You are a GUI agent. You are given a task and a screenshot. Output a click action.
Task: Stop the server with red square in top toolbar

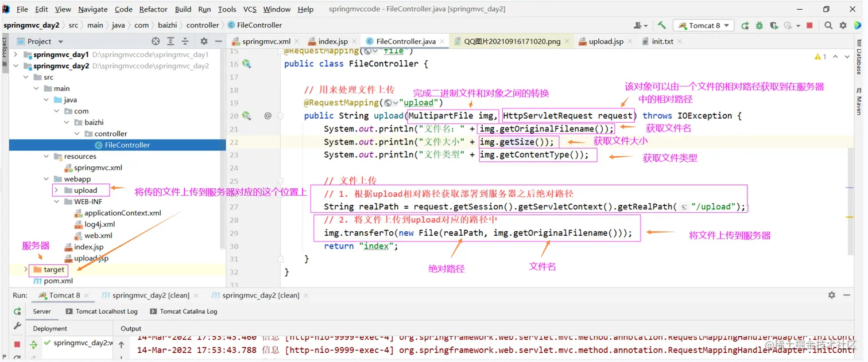pos(809,25)
